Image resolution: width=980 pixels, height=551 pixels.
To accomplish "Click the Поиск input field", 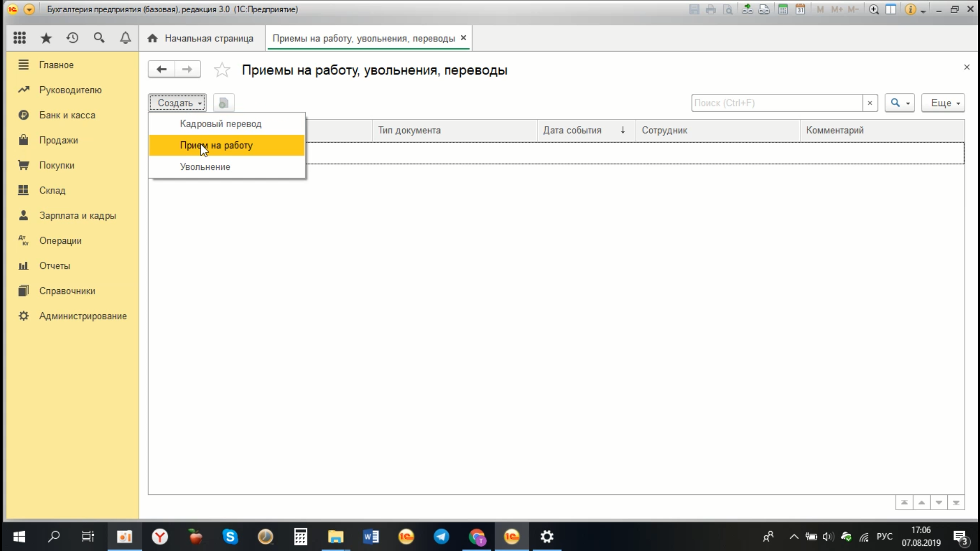I will pyautogui.click(x=777, y=102).
